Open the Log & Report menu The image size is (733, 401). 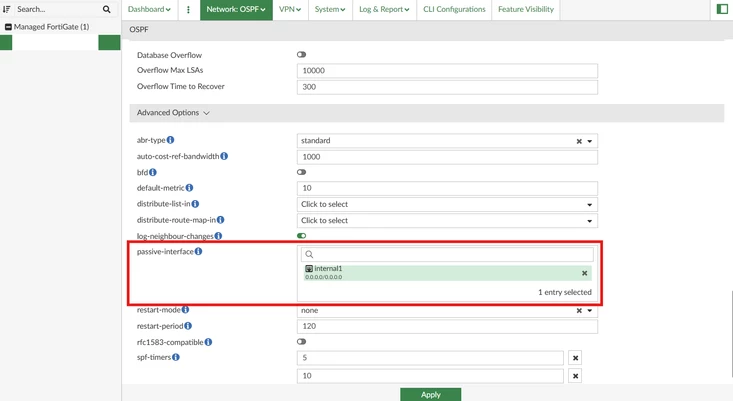384,9
